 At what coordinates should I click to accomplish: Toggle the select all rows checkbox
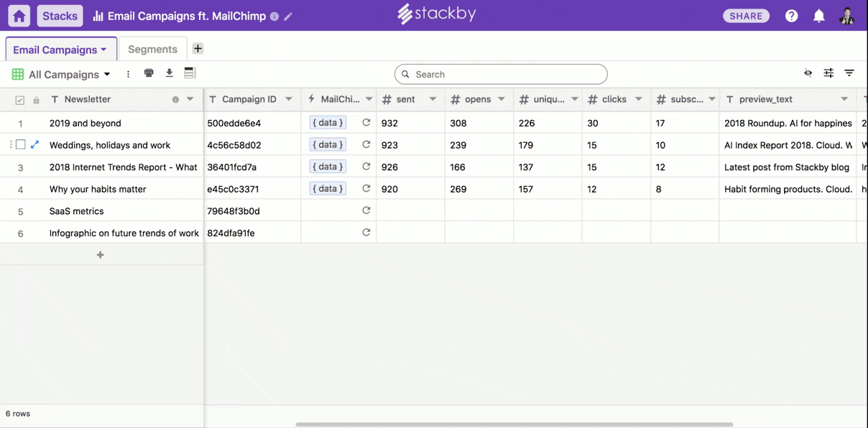point(20,100)
